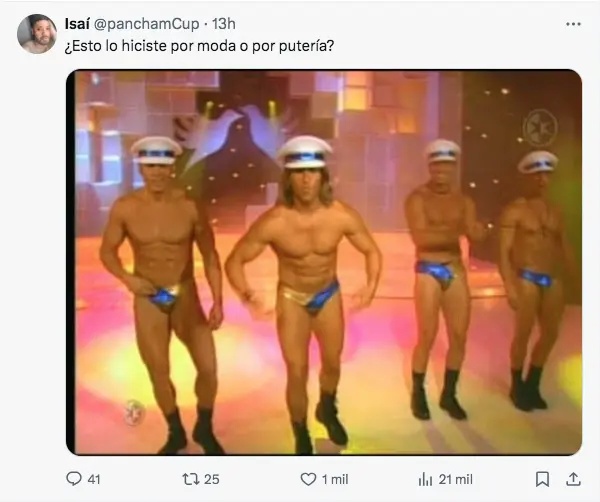Image resolution: width=600 pixels, height=502 pixels.
Task: Open the post text about moda
Action: pos(199,46)
